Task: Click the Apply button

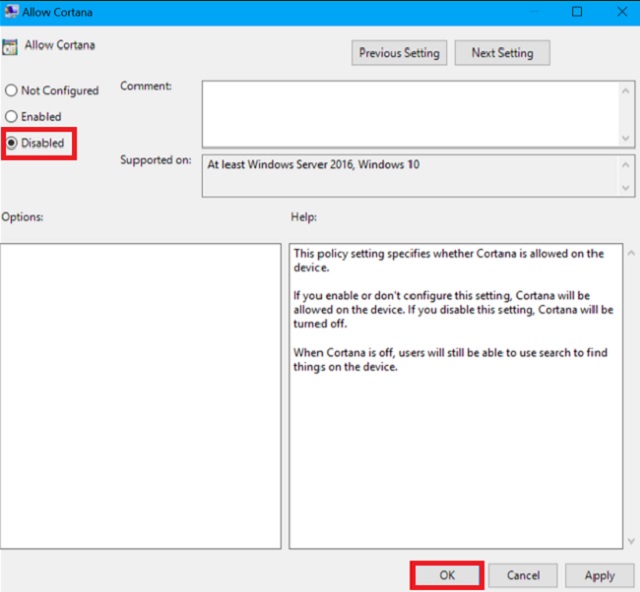Action: [x=600, y=575]
